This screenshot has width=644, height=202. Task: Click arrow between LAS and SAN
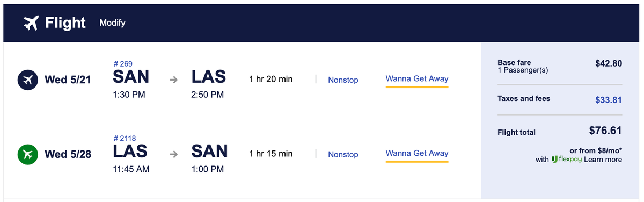pyautogui.click(x=173, y=154)
